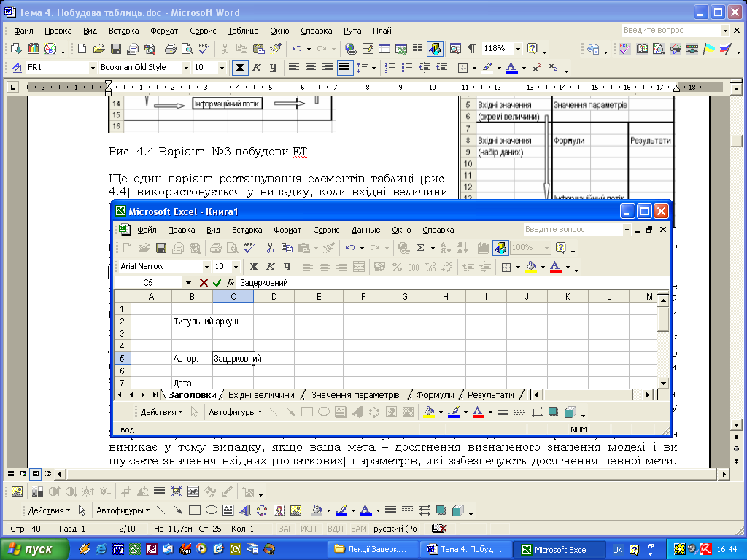Open Excel Name Box dropdown arrow

(x=189, y=283)
